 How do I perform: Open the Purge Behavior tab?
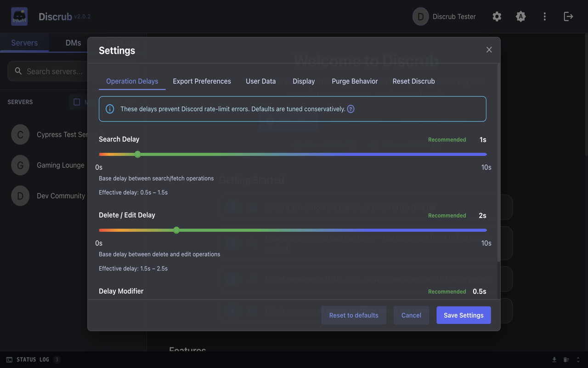pyautogui.click(x=355, y=81)
